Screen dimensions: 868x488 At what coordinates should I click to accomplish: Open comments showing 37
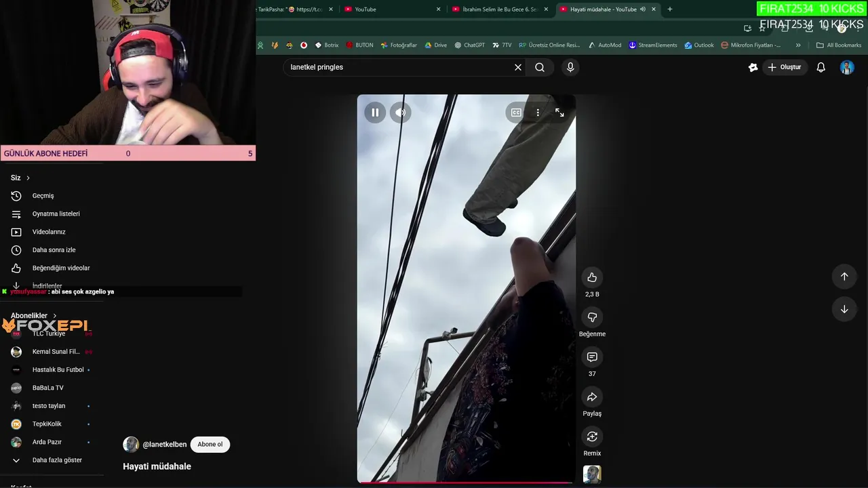pyautogui.click(x=592, y=357)
